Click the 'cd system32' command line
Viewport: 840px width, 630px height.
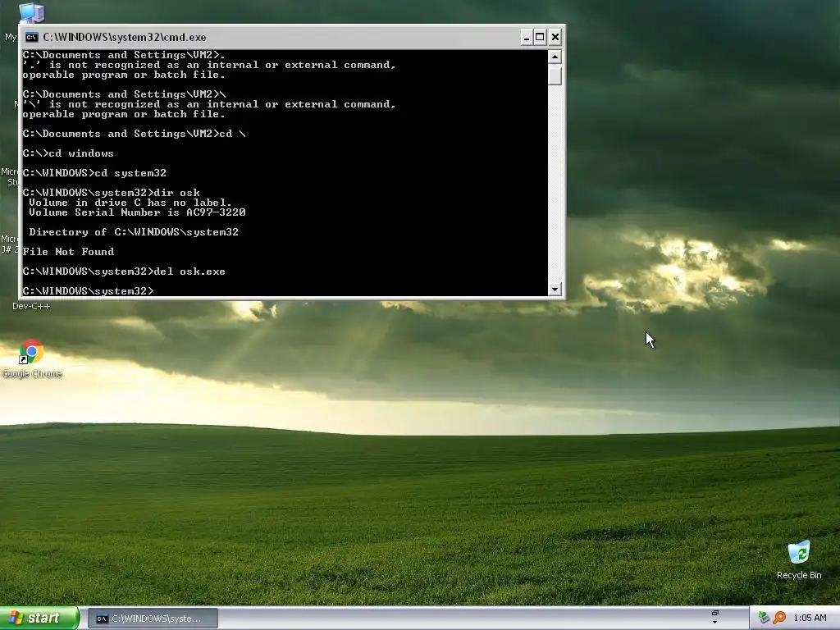[x=94, y=173]
